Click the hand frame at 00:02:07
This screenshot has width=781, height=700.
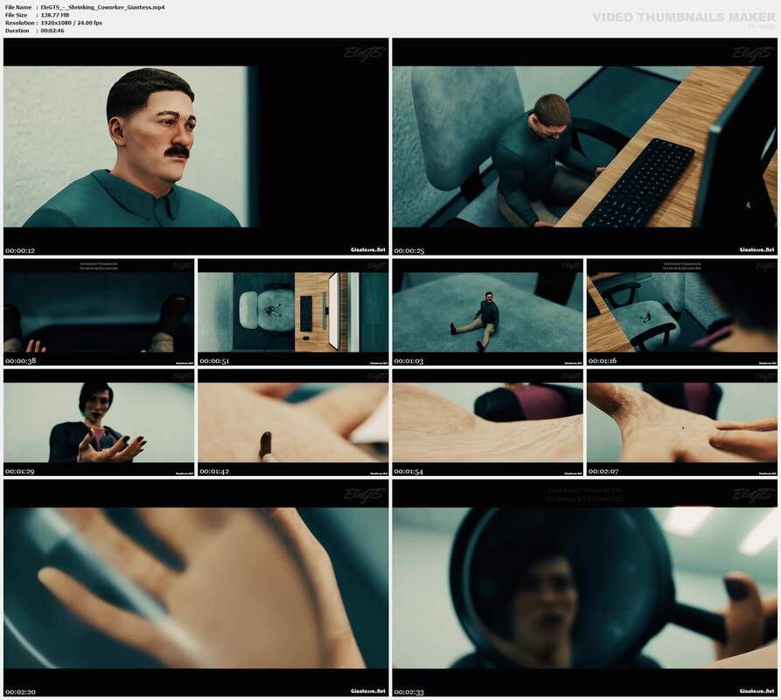[682, 423]
